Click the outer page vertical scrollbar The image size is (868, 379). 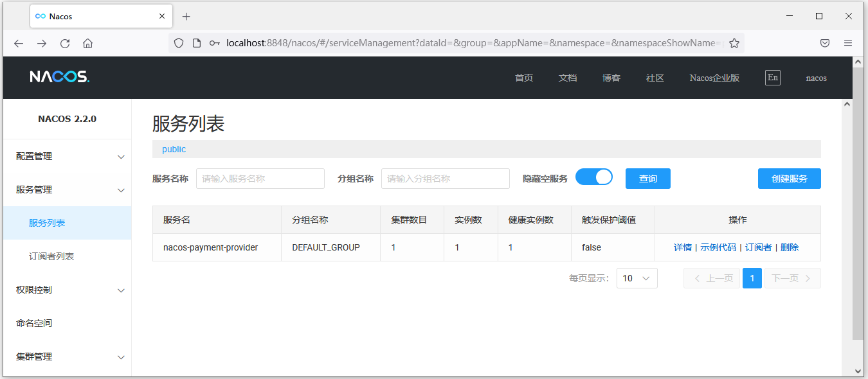click(x=858, y=202)
